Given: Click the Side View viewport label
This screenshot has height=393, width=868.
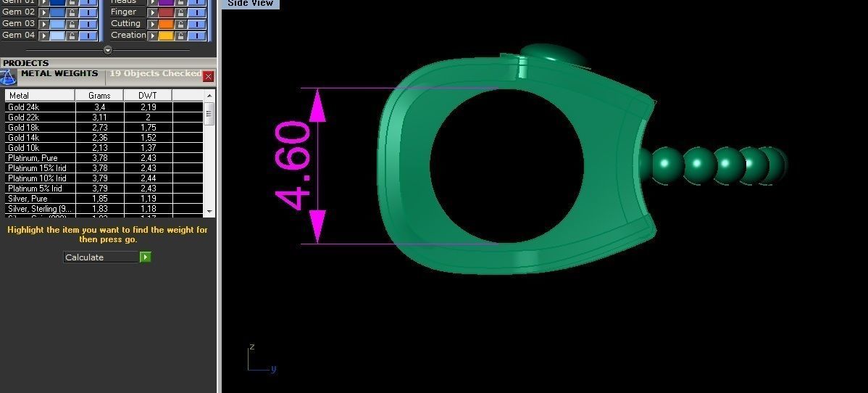Looking at the screenshot, I should pos(250,4).
